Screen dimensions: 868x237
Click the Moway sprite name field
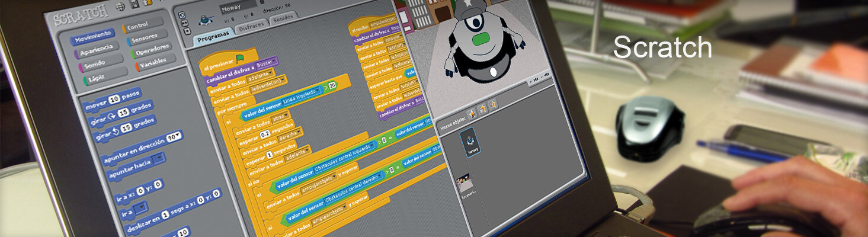pyautogui.click(x=238, y=9)
